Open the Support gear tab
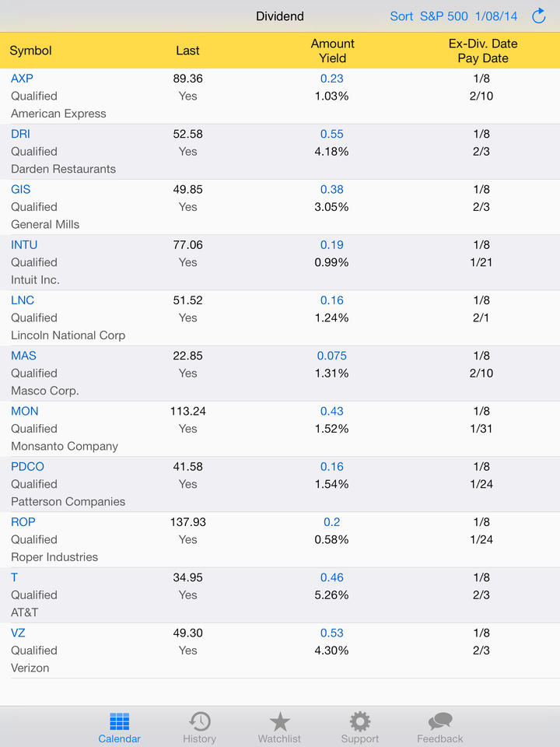Viewport: 560px width, 747px height. (x=359, y=728)
